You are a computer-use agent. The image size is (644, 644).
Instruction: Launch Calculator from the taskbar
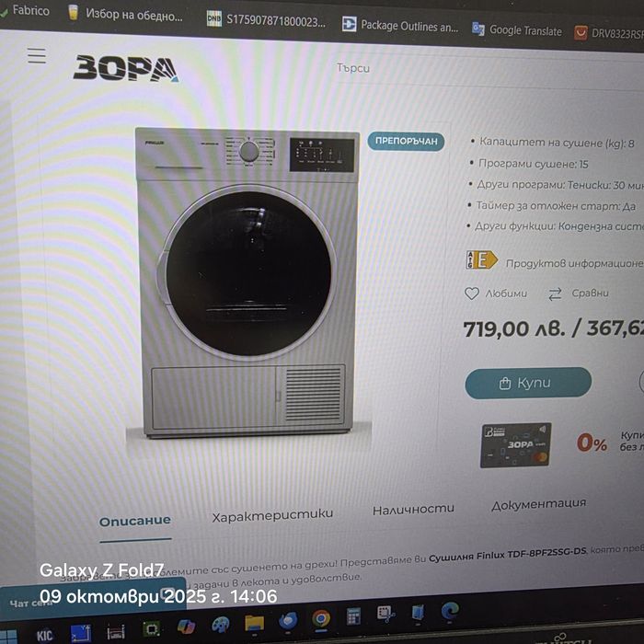point(353,615)
